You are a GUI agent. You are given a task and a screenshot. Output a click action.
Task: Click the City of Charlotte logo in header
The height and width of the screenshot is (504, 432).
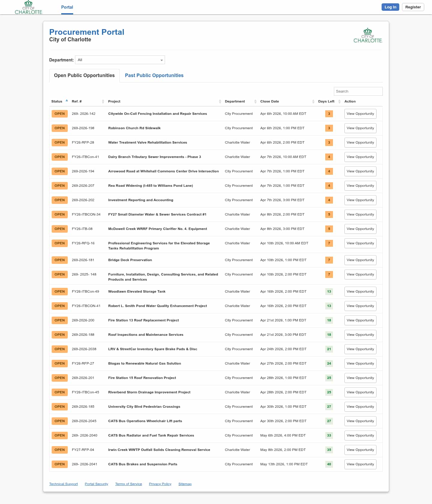(x=28, y=7)
